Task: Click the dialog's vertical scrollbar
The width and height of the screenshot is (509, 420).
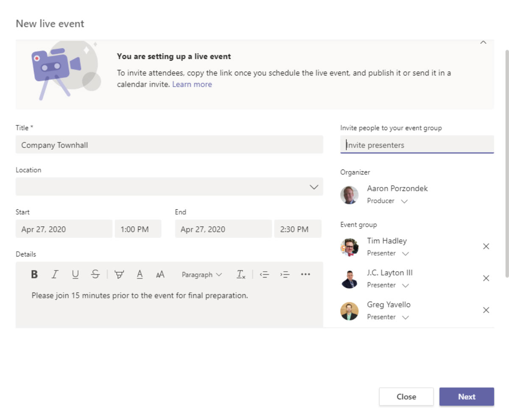Action: 506,163
